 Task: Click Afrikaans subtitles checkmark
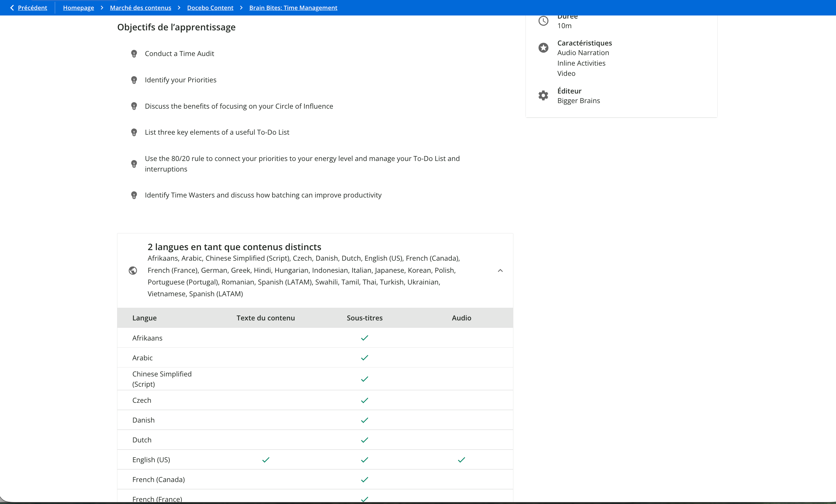pyautogui.click(x=364, y=338)
